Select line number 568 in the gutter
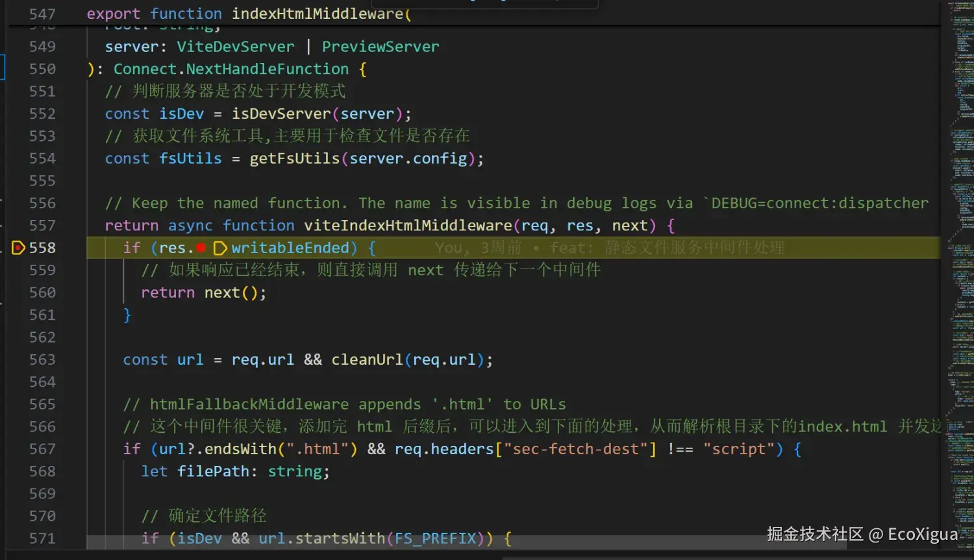This screenshot has height=560, width=974. point(42,472)
